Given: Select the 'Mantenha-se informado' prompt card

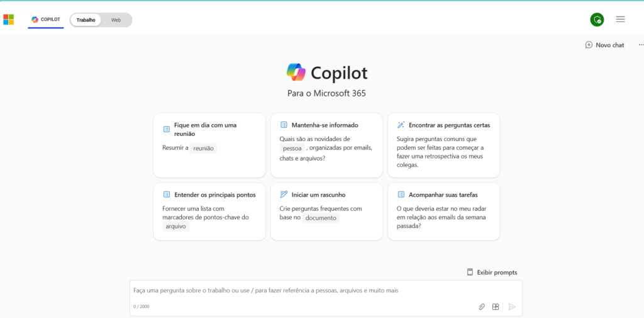Looking at the screenshot, I should click(x=326, y=145).
